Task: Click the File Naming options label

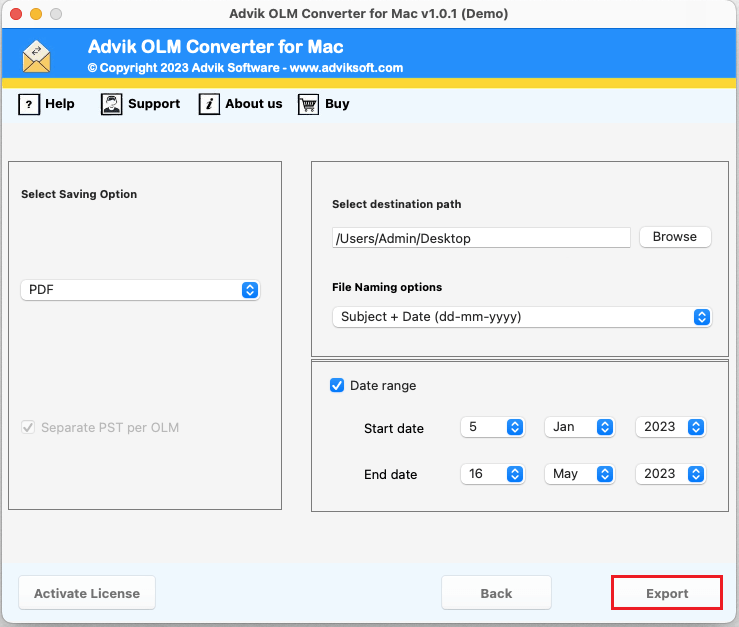Action: click(387, 287)
